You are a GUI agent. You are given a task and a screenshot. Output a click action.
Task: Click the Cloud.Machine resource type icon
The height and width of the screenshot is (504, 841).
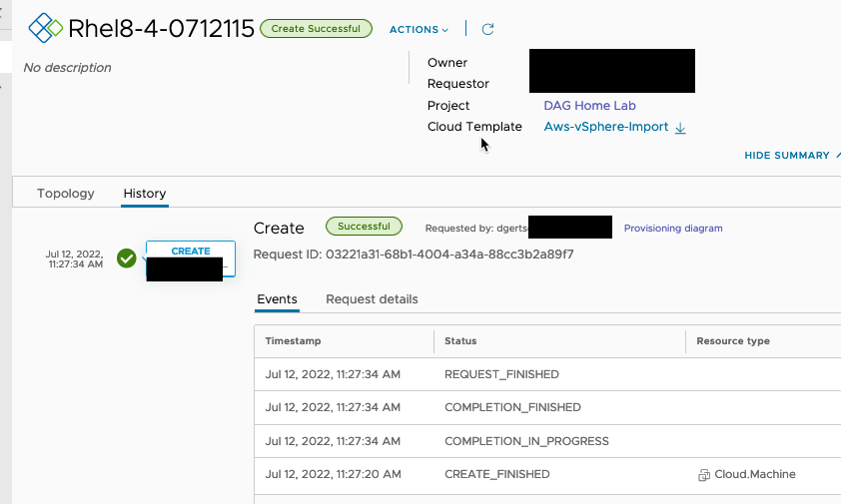(704, 475)
